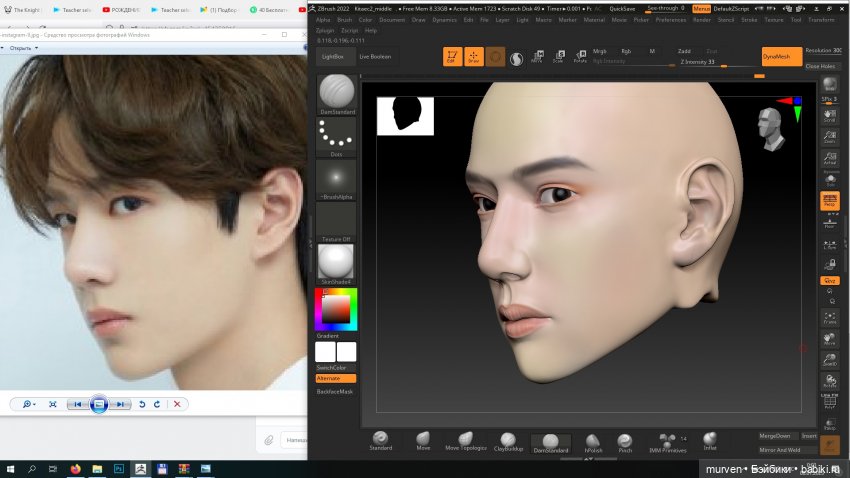Pick the hPolish brush

tap(593, 442)
